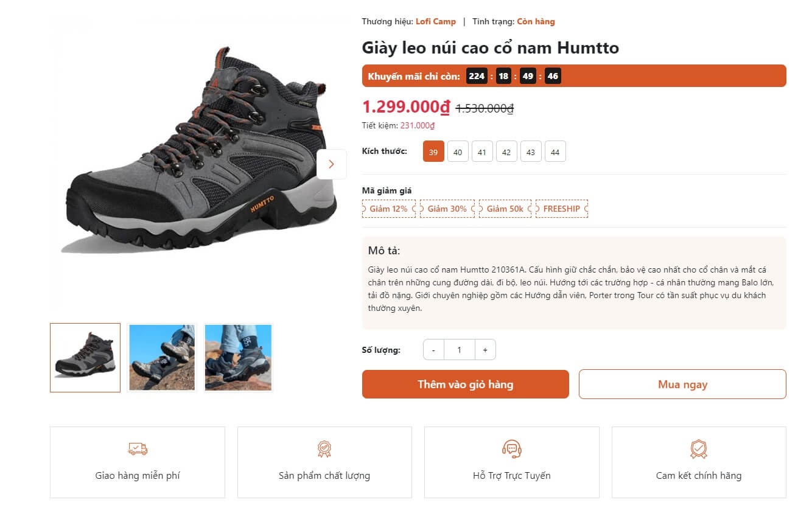Choose size 41
This screenshot has height=508, width=812.
click(482, 152)
